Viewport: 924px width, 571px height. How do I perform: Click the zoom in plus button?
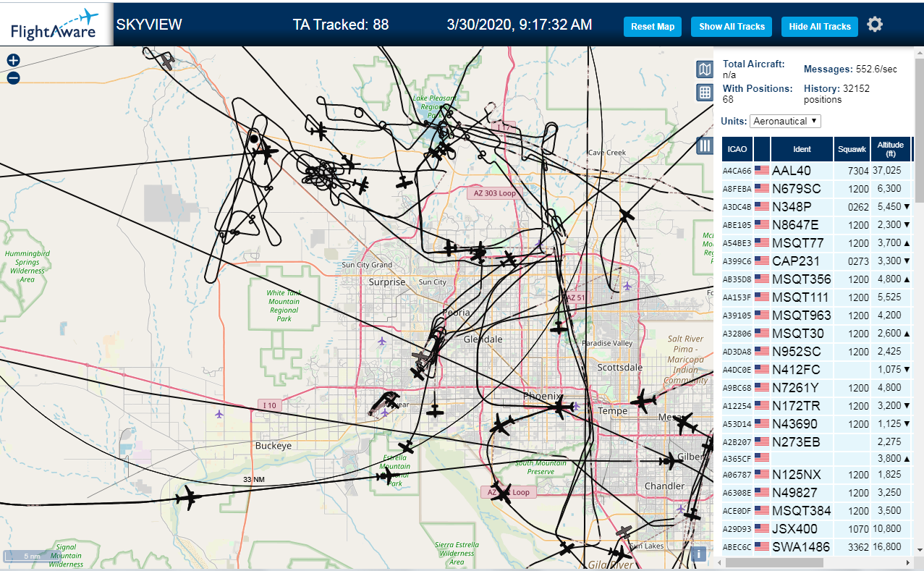click(x=13, y=61)
